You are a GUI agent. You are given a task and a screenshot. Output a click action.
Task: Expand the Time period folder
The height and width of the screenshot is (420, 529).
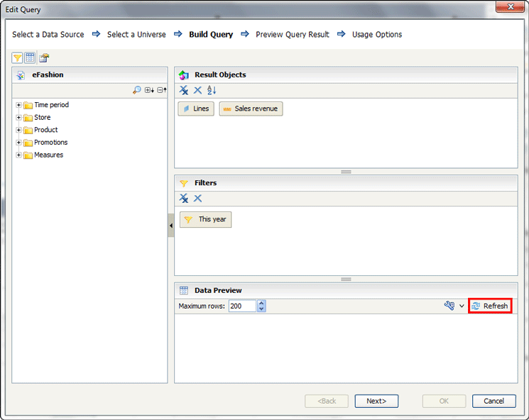(x=18, y=105)
